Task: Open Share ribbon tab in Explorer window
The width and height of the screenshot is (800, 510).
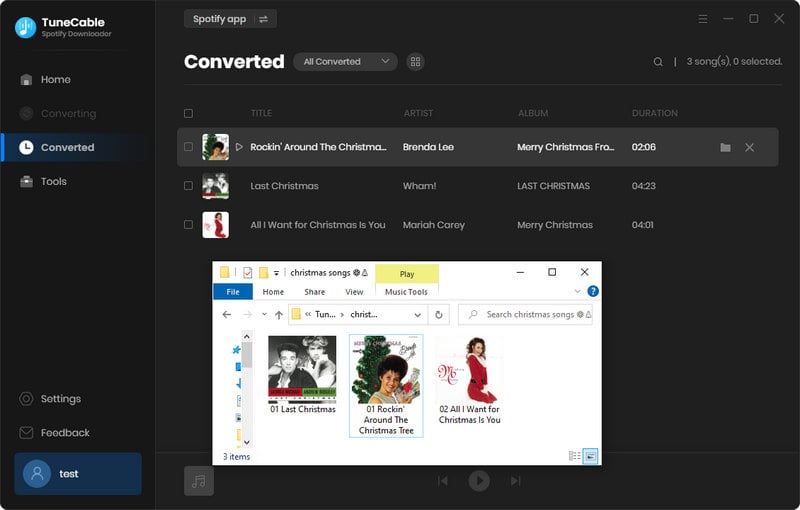Action: point(314,292)
